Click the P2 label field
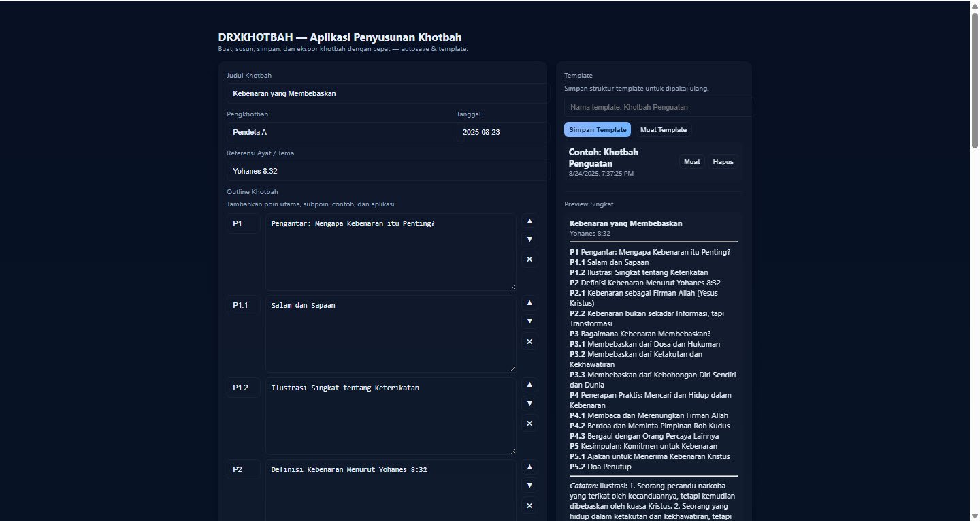Viewport: 980px width, 521px height. click(x=244, y=469)
